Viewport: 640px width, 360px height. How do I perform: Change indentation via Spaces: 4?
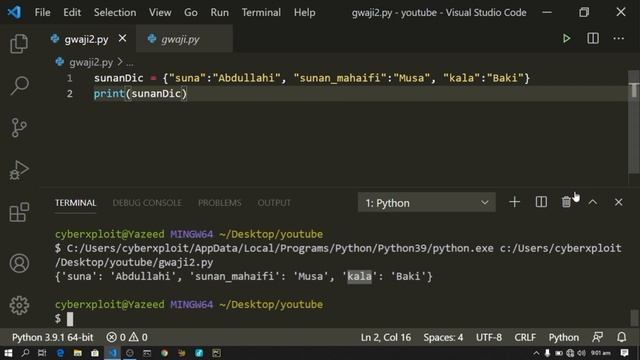(x=443, y=338)
